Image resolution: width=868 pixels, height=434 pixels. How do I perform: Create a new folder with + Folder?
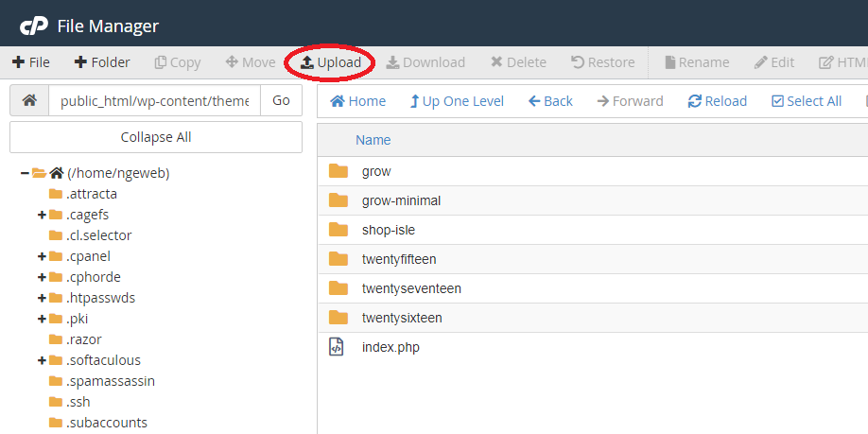[x=102, y=62]
